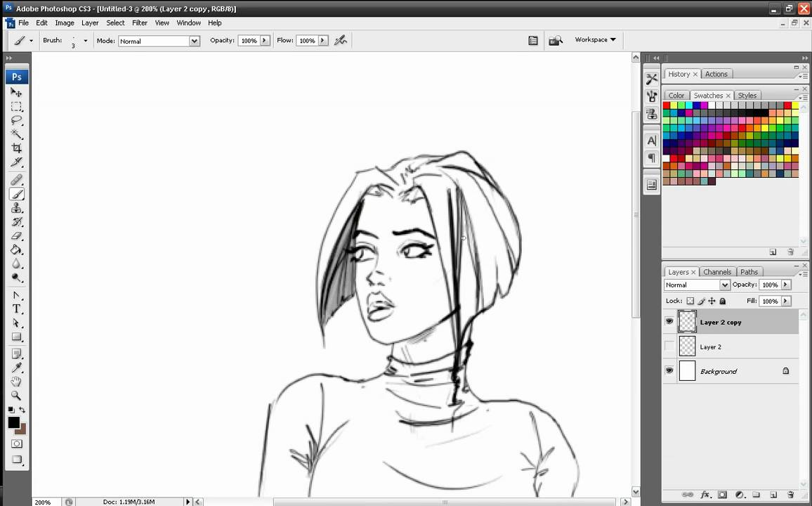Click the horizontal scrollbar below the canvas

(445, 502)
